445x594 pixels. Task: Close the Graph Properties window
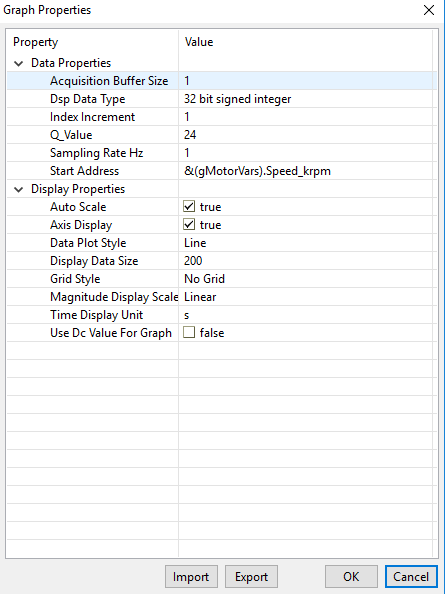click(429, 10)
